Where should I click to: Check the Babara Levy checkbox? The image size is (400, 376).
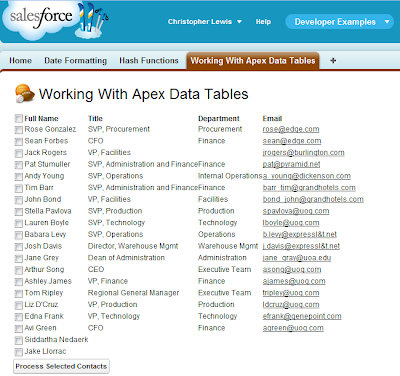coord(19,235)
